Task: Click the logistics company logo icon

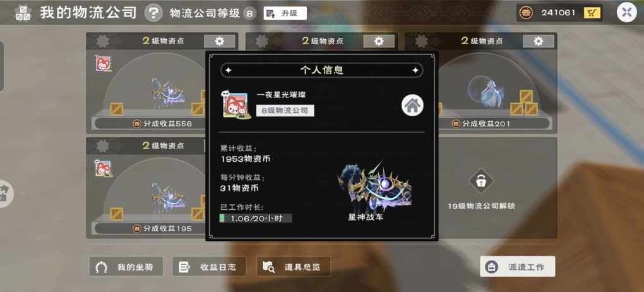Action: 23,13
